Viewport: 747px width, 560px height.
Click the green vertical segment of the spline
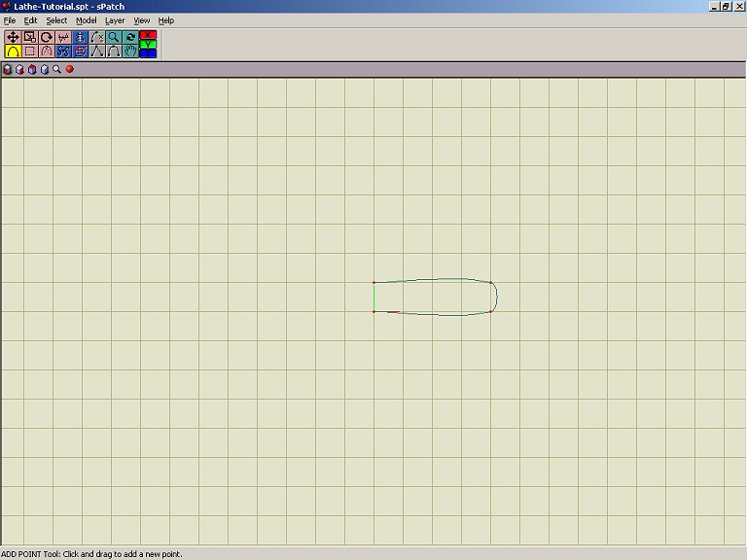(x=374, y=297)
